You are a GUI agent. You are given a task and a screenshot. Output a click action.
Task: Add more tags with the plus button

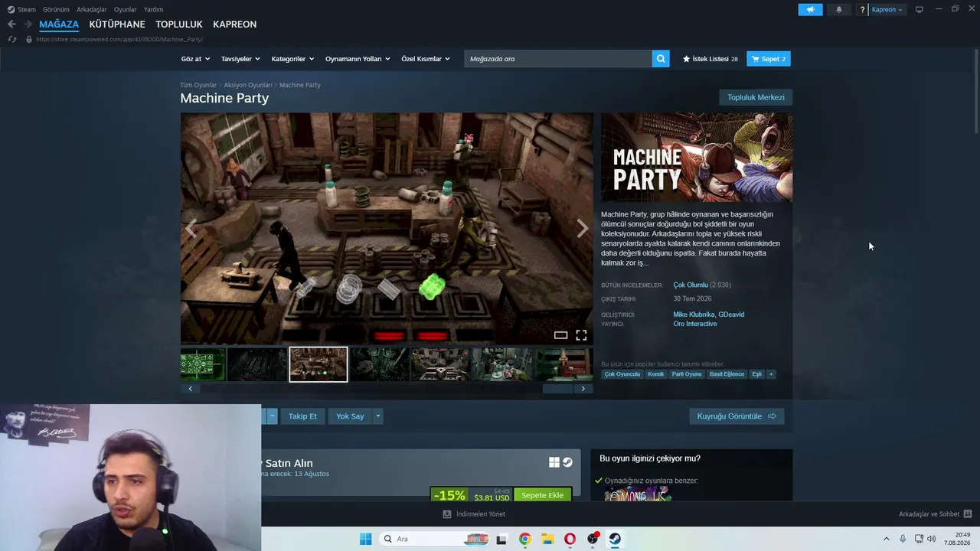(x=771, y=374)
